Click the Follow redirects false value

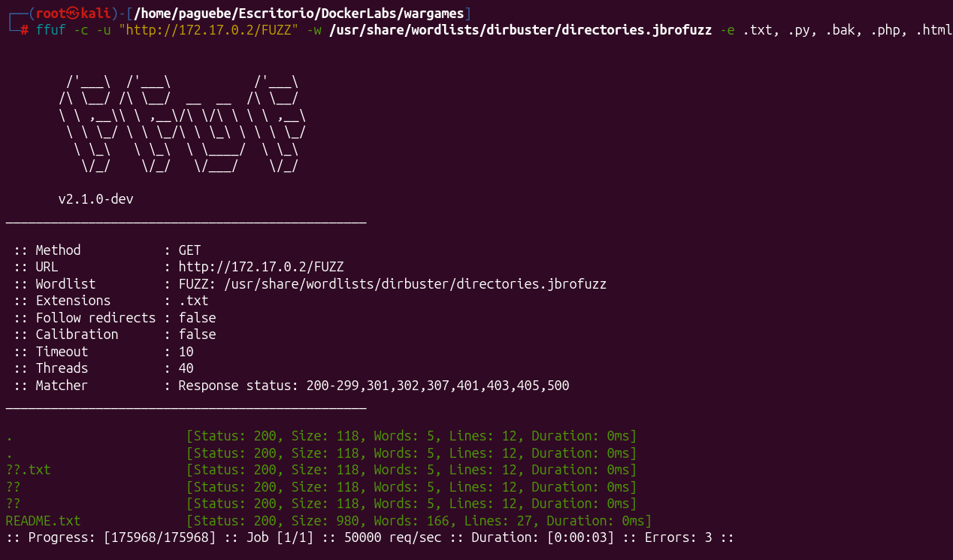197,318
